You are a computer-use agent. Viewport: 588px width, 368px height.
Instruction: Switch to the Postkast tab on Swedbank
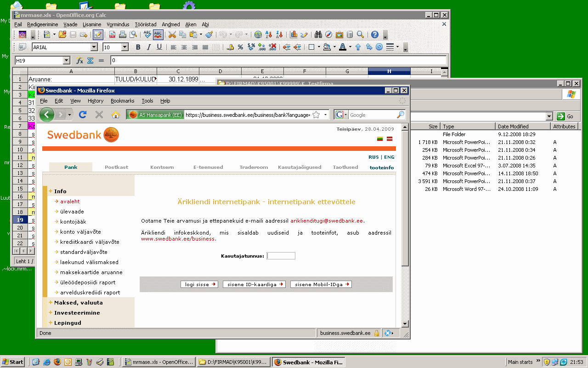coord(116,167)
